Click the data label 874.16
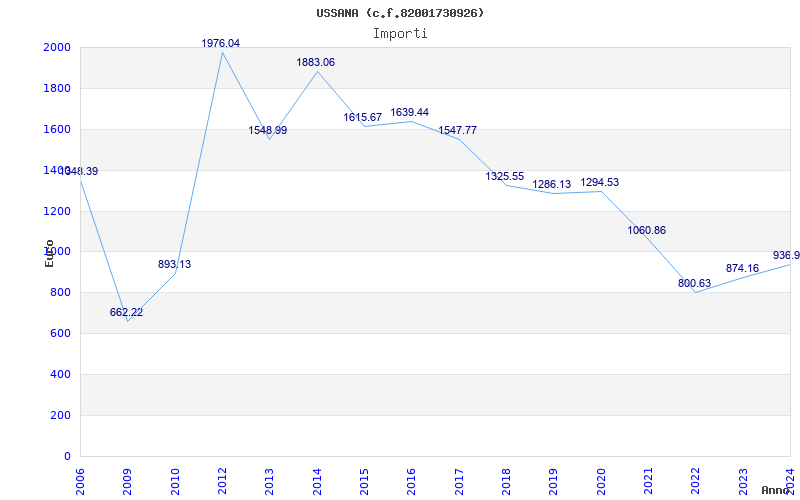This screenshot has height=500, width=800. point(742,268)
